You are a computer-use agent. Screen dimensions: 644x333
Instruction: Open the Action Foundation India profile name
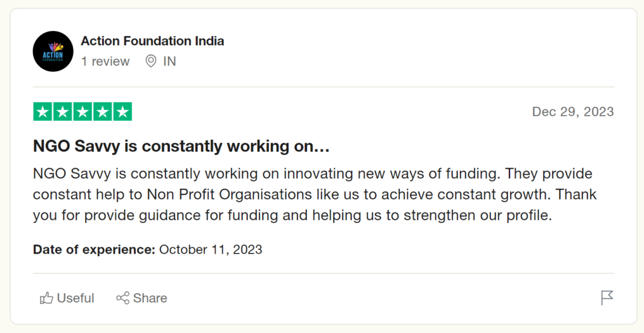[x=152, y=41]
